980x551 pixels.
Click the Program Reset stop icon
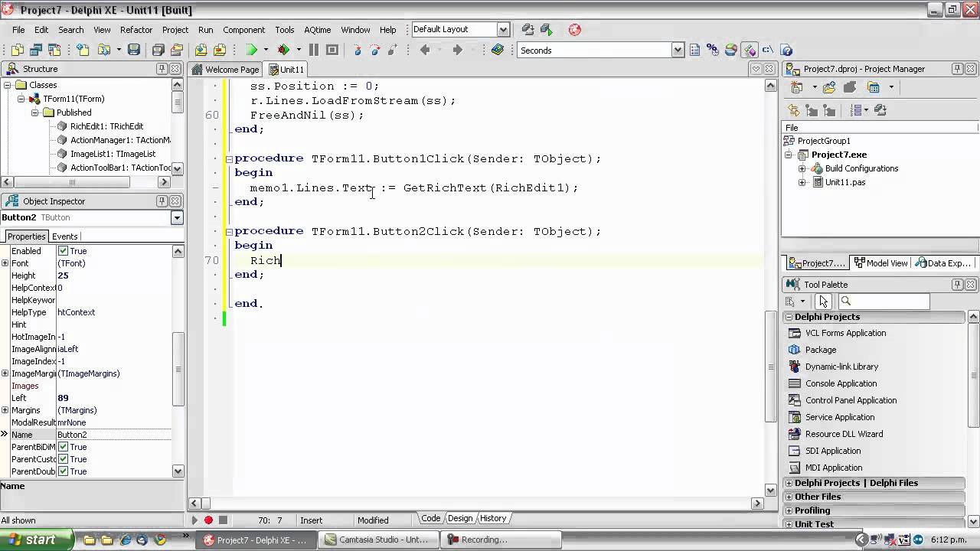[332, 50]
